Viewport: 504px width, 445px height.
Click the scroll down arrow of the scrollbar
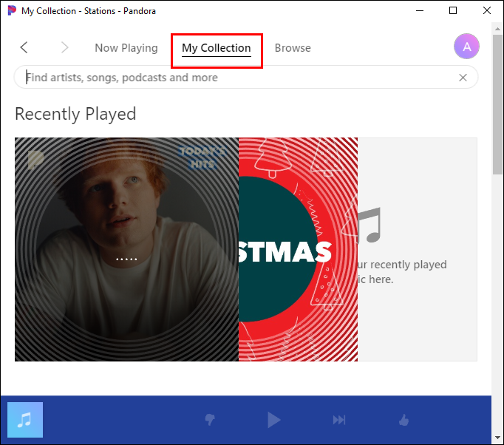(497, 438)
